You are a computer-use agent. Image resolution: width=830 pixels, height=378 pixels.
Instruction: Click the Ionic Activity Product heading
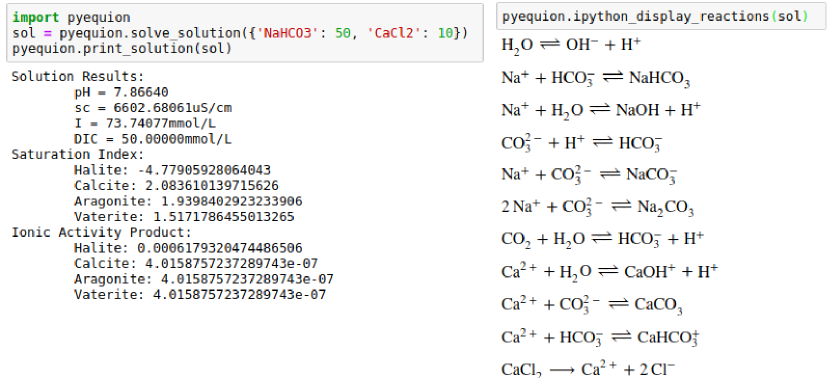point(101,232)
